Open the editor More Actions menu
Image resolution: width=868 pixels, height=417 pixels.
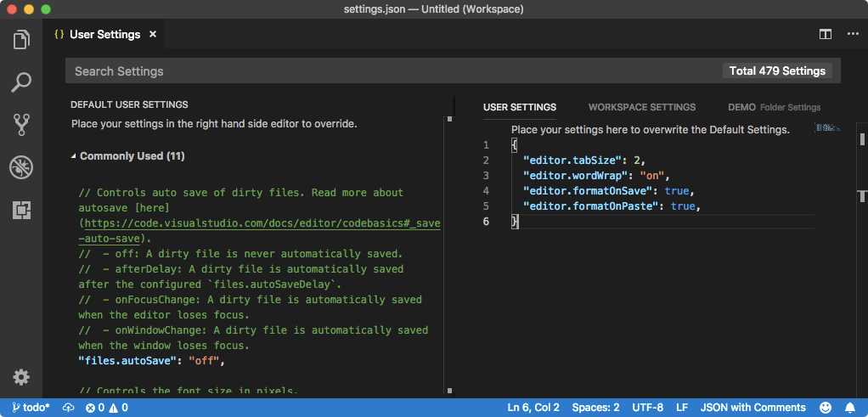(853, 34)
